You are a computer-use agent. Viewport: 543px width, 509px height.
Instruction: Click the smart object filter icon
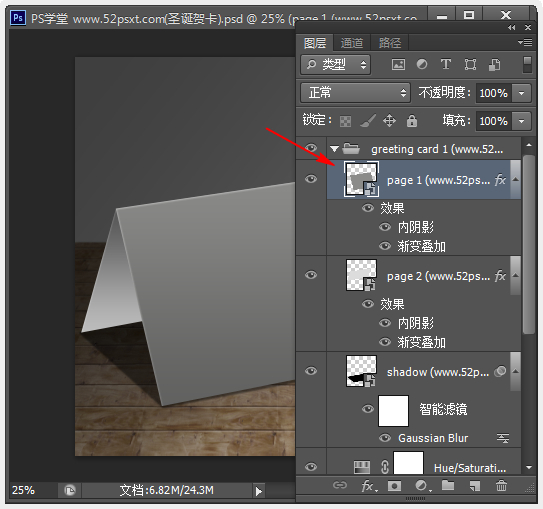pyautogui.click(x=494, y=64)
